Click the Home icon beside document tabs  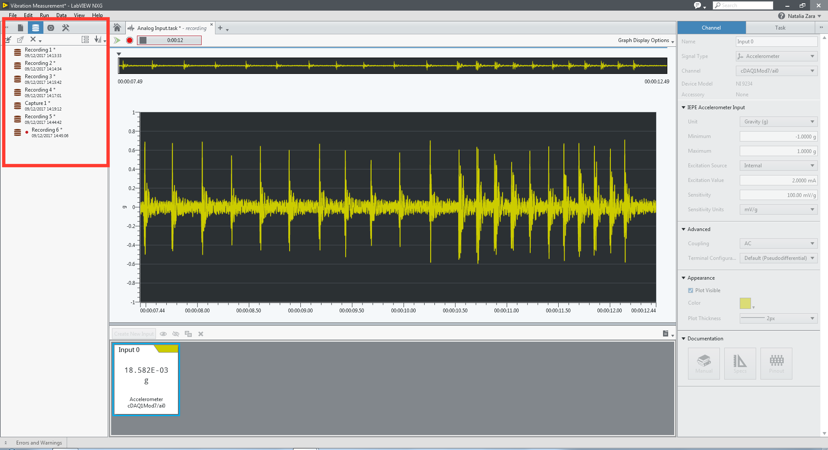117,28
